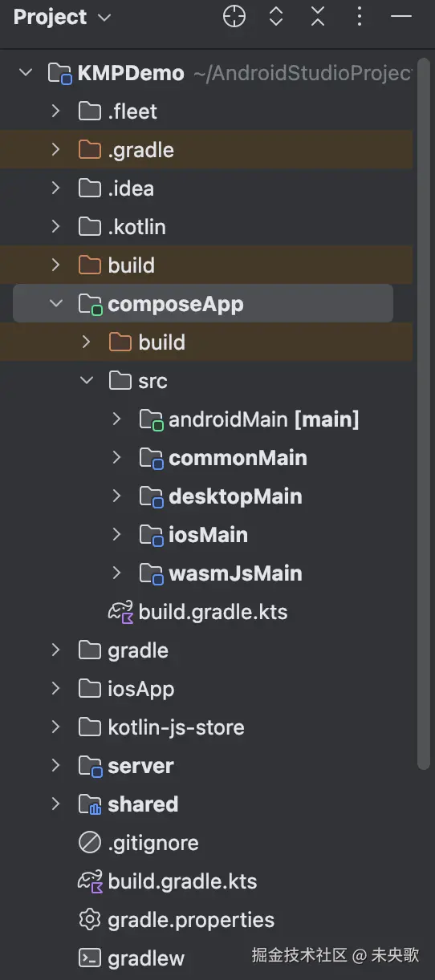This screenshot has width=435, height=980.
Task: Expand the androidMain [main] folder
Action: (116, 419)
